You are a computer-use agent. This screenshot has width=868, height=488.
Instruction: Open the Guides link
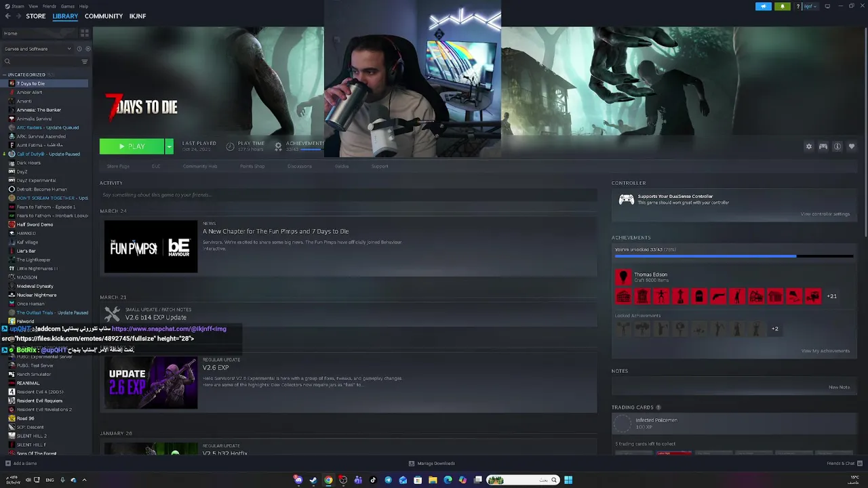click(342, 166)
